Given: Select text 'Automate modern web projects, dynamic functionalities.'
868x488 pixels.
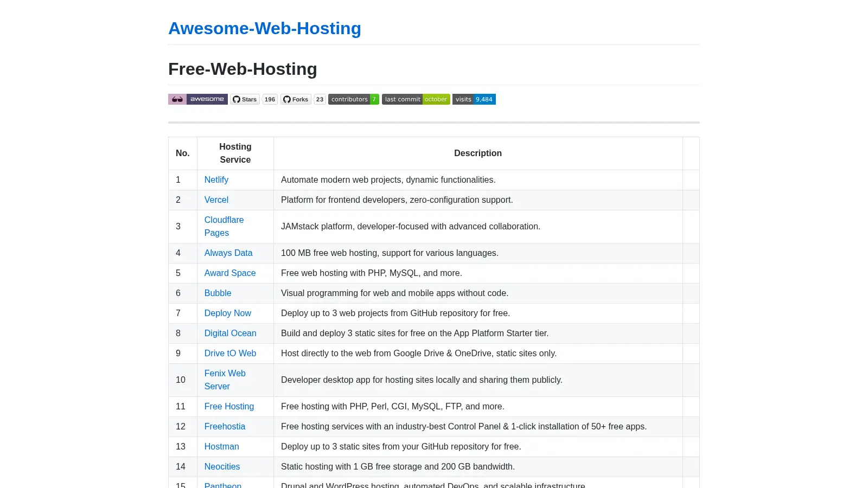Looking at the screenshot, I should 388,179.
